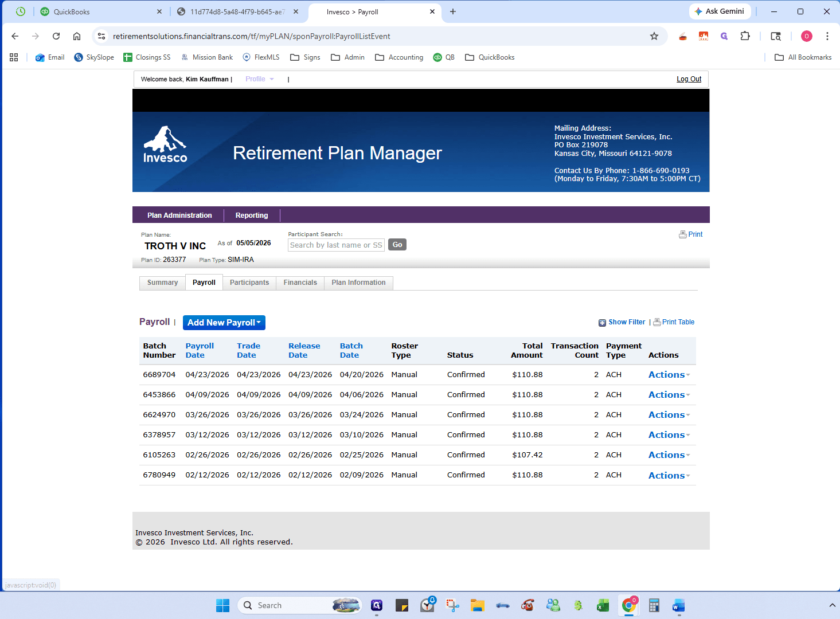Screen dimensions: 840x619
Task: Open the Reporting menu
Action: click(252, 216)
